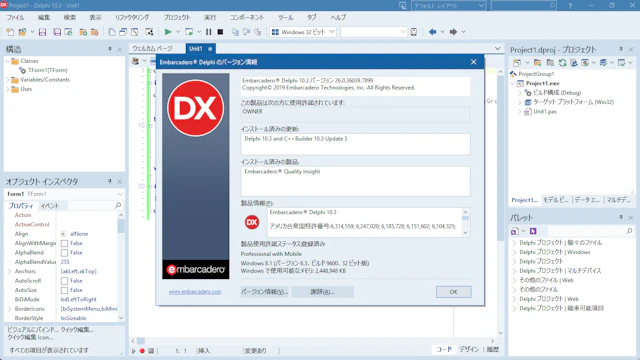Expand the Variables/Constants node in Structure
This screenshot has height=360, width=640.
(8, 80)
